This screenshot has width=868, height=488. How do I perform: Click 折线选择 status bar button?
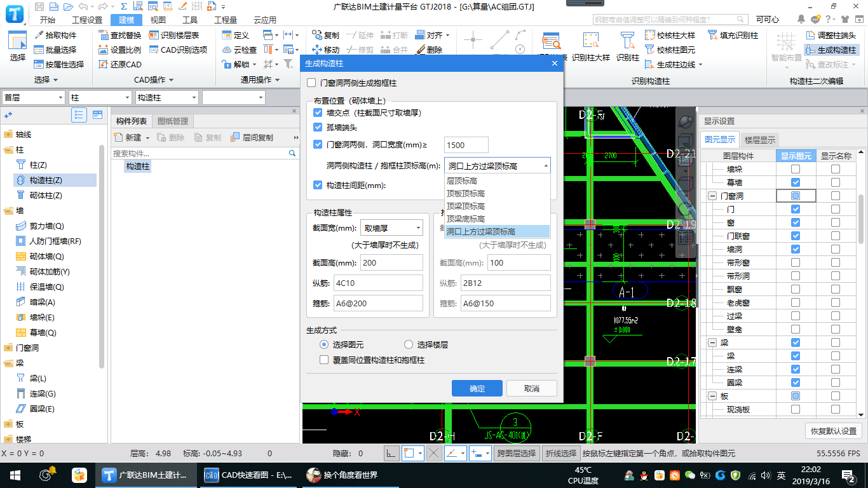click(561, 454)
